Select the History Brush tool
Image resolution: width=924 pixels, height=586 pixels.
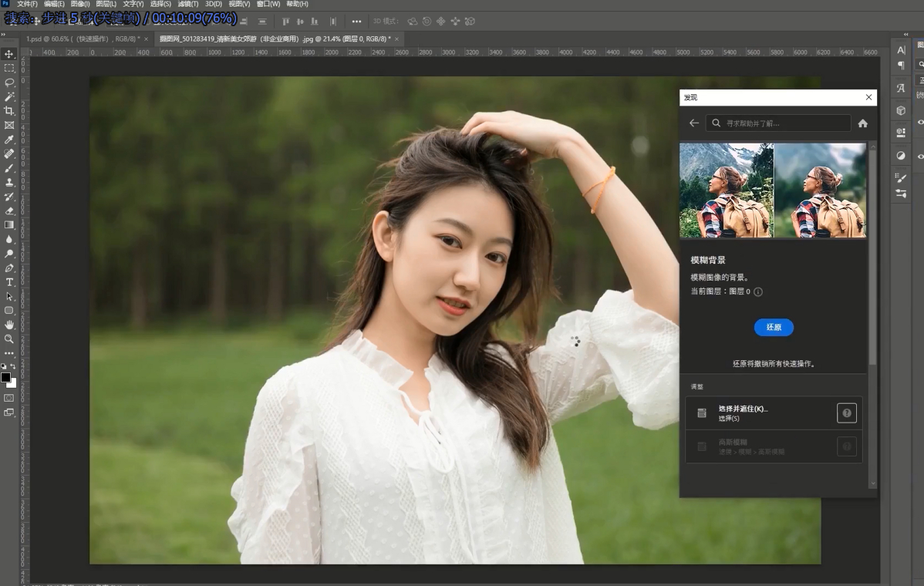pos(8,197)
